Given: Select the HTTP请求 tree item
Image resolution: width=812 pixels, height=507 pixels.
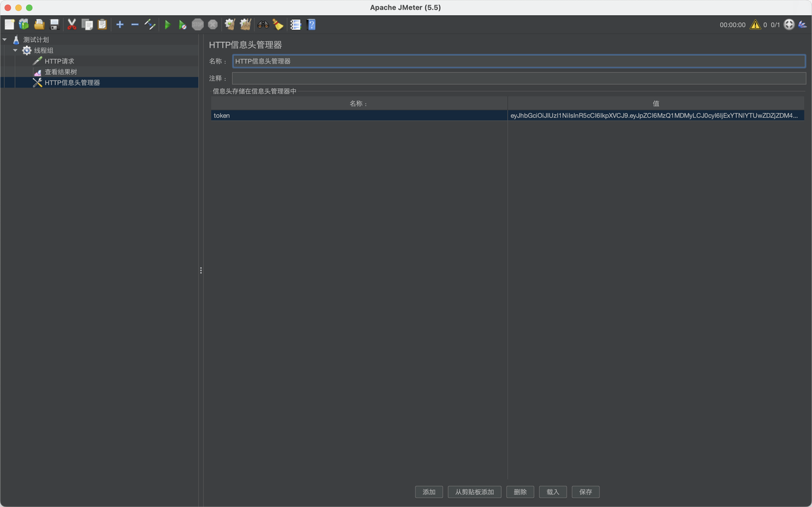Looking at the screenshot, I should [x=60, y=61].
